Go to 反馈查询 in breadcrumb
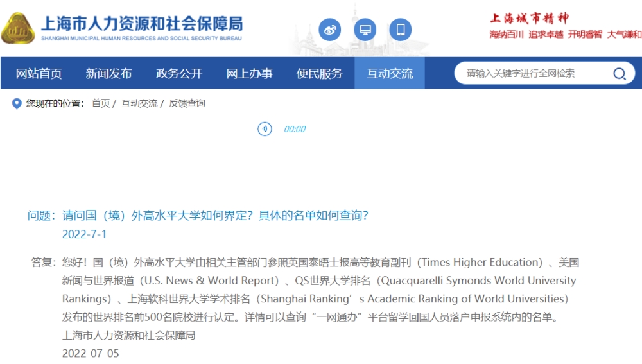The width and height of the screenshot is (642, 364). point(187,103)
